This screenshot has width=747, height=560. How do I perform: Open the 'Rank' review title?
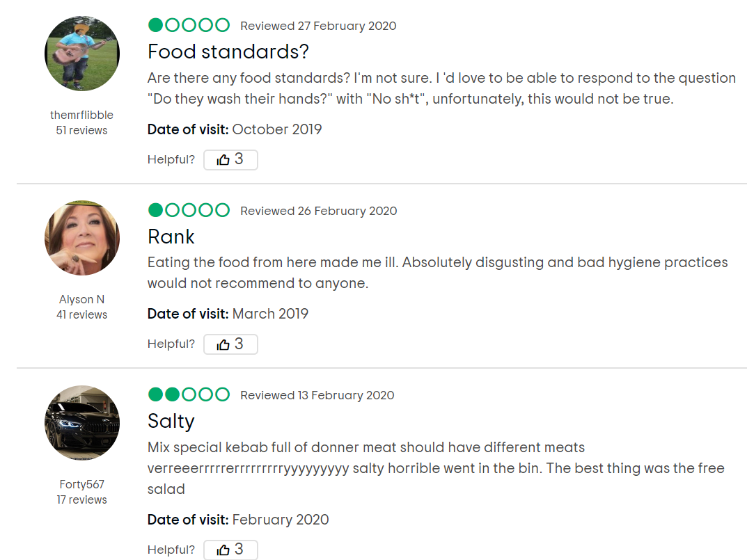pyautogui.click(x=171, y=237)
